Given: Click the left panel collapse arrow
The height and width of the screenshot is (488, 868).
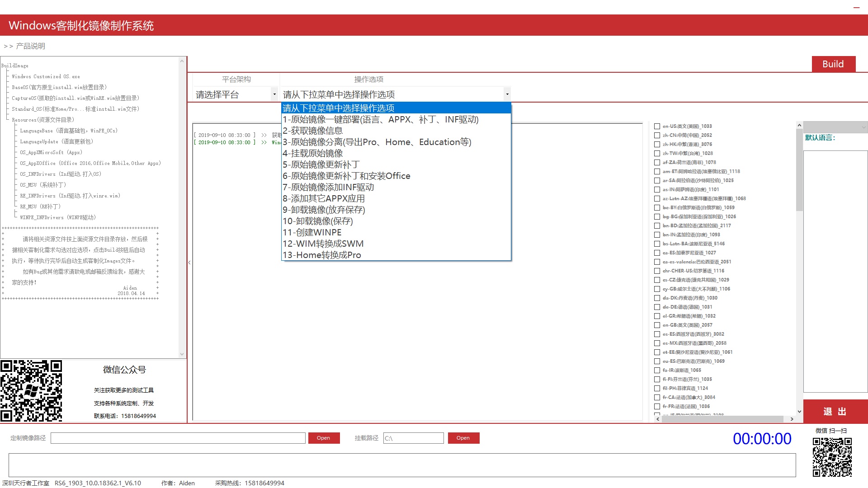Looking at the screenshot, I should (189, 263).
